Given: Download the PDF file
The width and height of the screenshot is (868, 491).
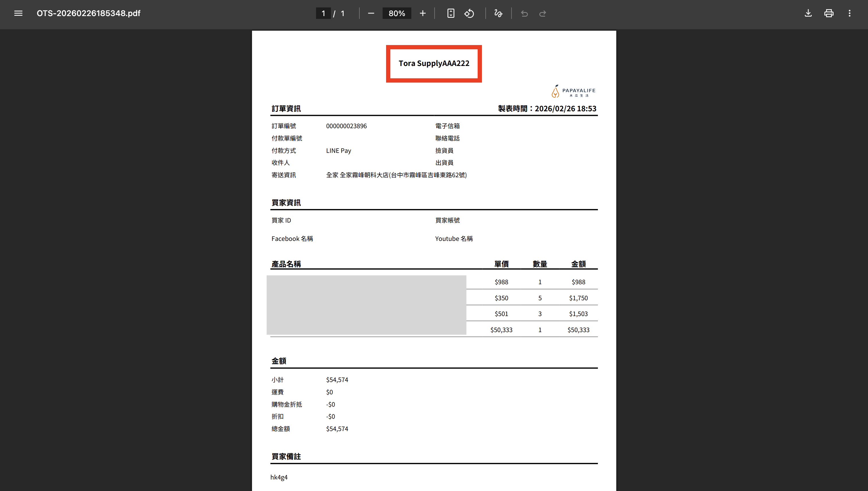Looking at the screenshot, I should (x=808, y=13).
